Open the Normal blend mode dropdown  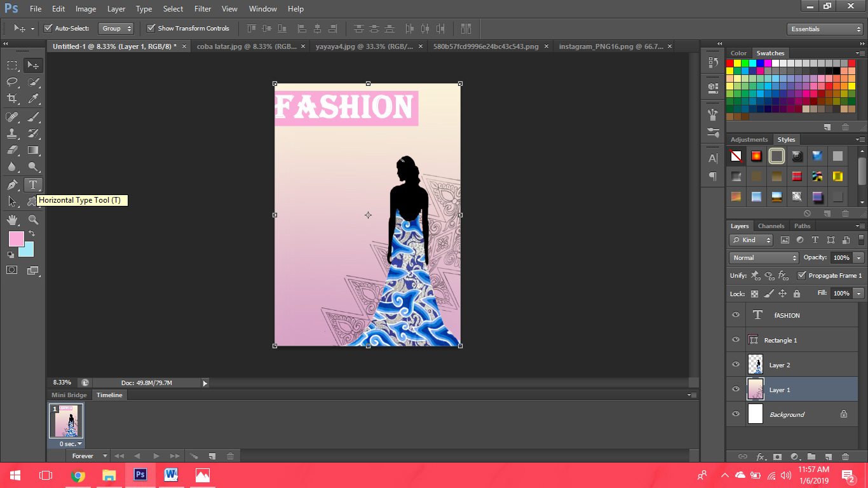[x=763, y=257]
